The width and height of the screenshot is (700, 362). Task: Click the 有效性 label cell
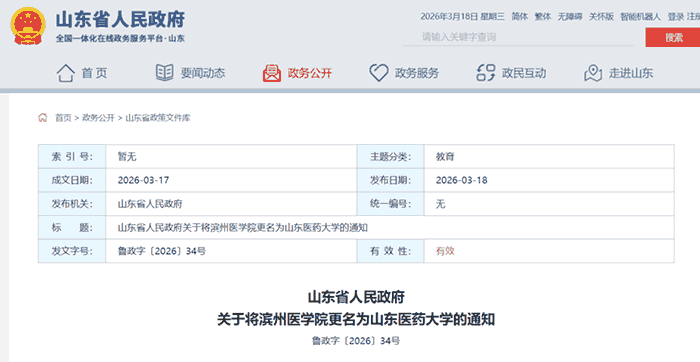click(x=390, y=251)
